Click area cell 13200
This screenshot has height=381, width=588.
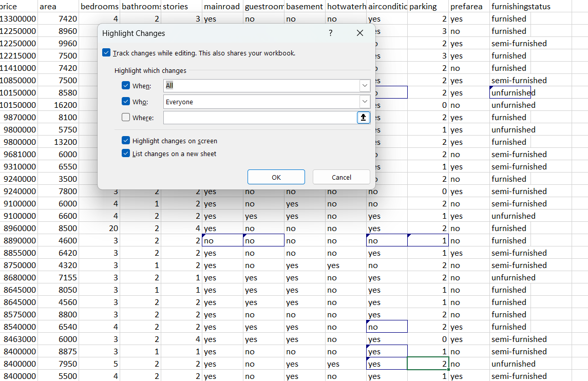[x=58, y=142]
